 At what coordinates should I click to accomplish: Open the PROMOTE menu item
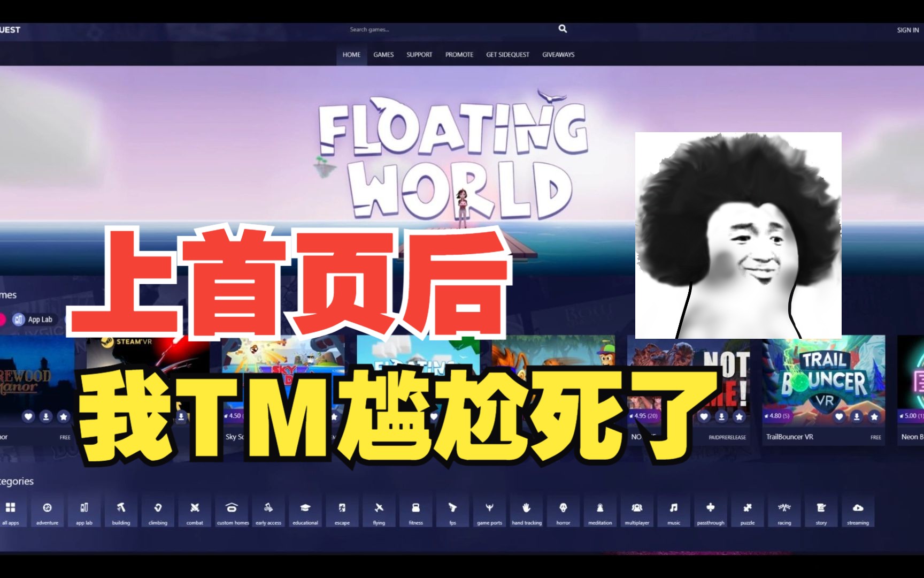pos(459,55)
